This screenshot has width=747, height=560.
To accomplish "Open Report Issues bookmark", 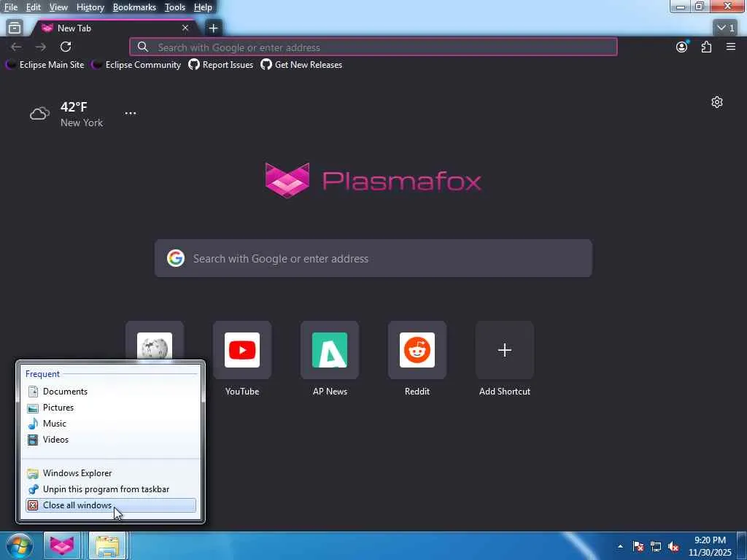I will pyautogui.click(x=220, y=65).
